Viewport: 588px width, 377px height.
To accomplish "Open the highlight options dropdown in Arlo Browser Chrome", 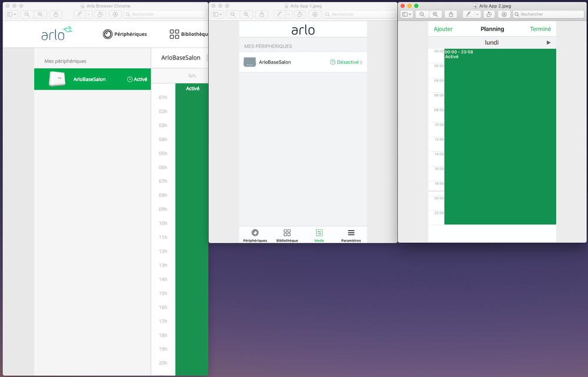I will click(89, 14).
